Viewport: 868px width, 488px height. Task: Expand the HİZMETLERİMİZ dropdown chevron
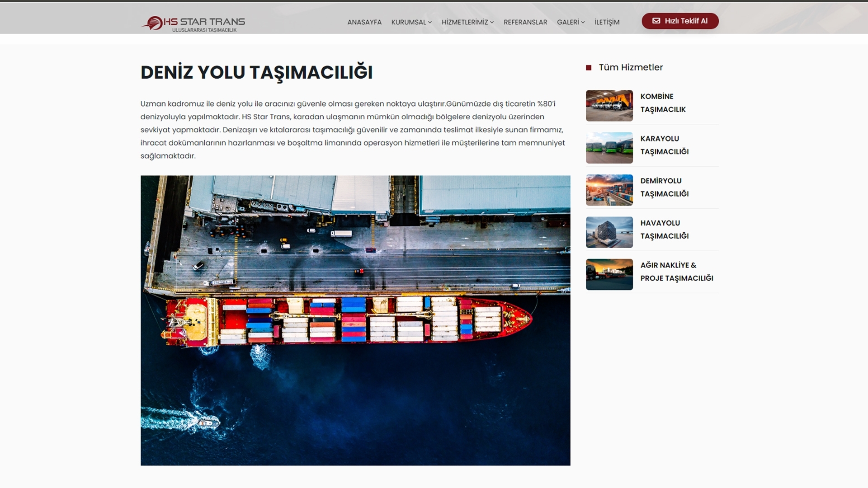coord(492,22)
